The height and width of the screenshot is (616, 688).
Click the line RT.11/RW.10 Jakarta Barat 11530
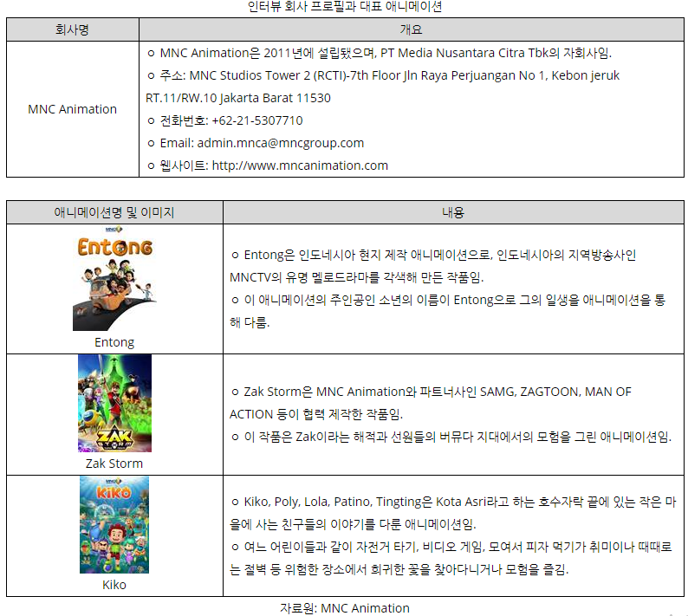point(238,98)
